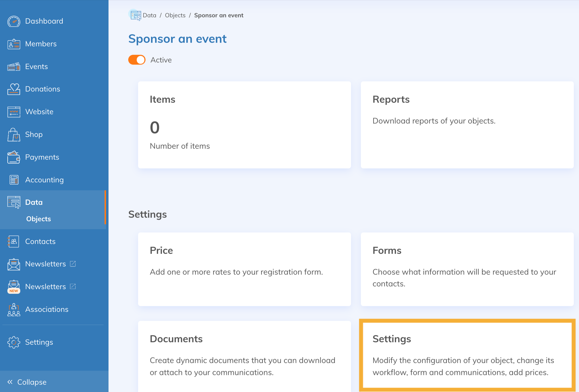579x392 pixels.
Task: Click the Dashboard gauge icon
Action: 14,21
